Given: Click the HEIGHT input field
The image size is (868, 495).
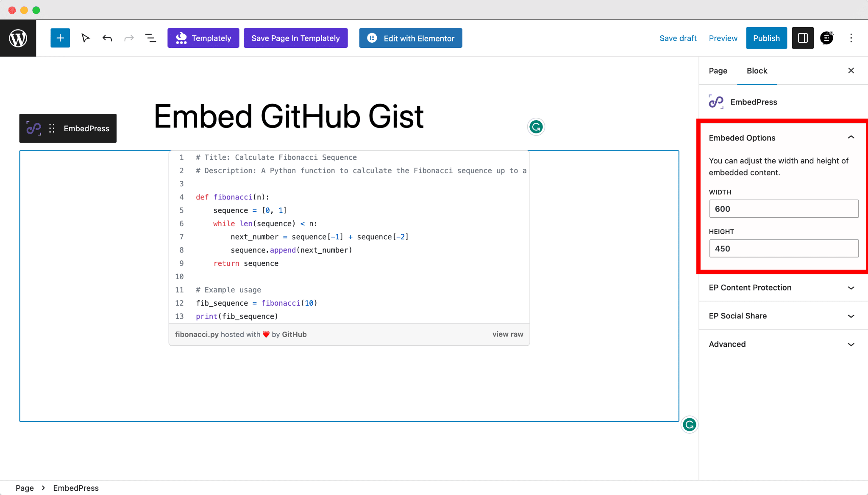Looking at the screenshot, I should tap(784, 249).
